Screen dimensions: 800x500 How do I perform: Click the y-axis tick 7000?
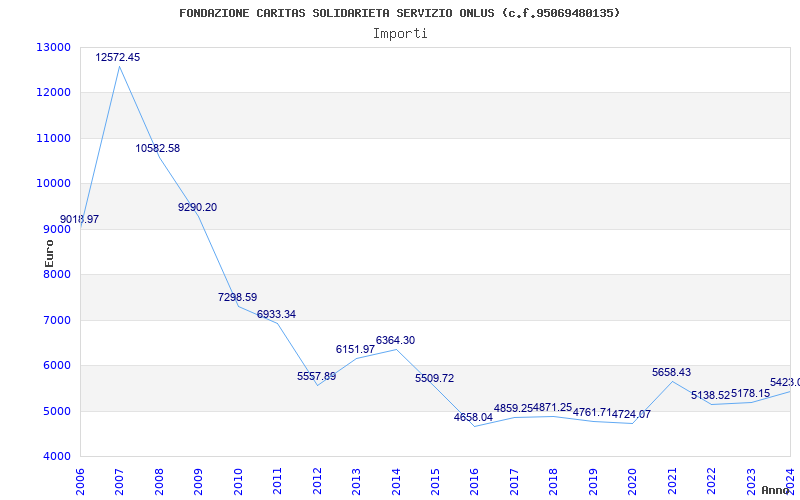coord(57,320)
